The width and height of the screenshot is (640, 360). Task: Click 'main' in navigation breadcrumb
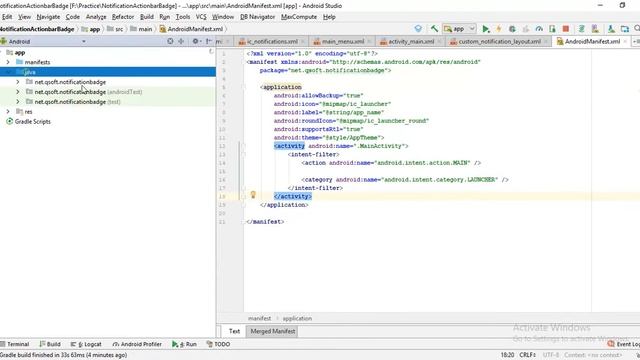coord(145,29)
